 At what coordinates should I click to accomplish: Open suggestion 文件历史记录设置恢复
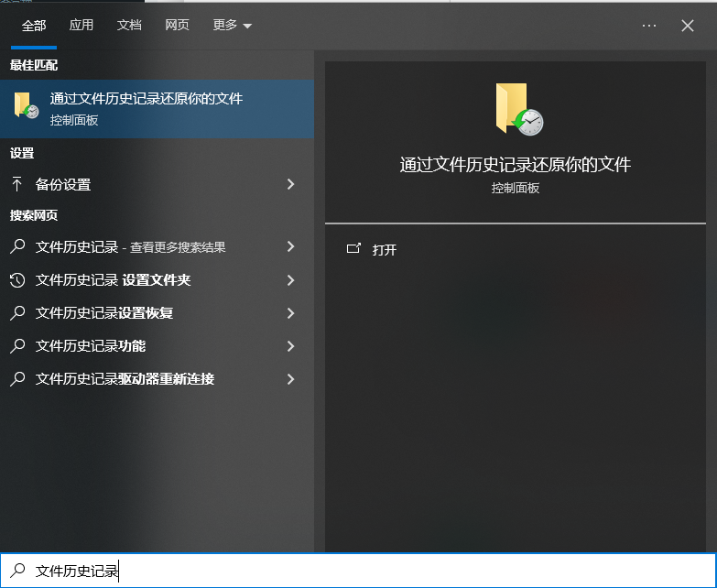(157, 312)
